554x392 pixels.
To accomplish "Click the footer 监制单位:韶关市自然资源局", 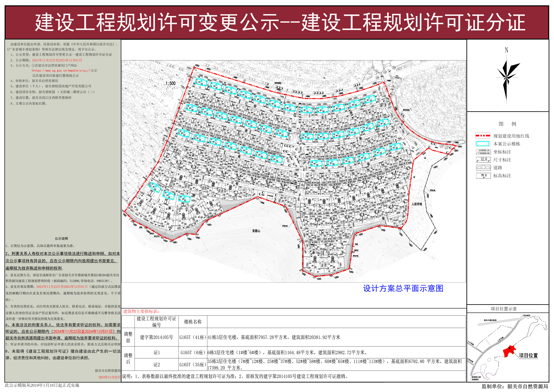I will (515, 386).
